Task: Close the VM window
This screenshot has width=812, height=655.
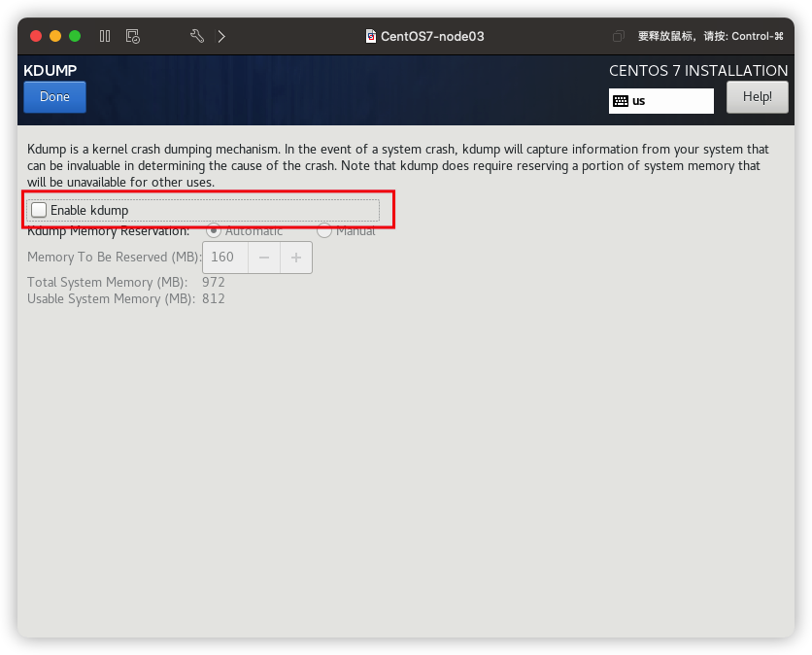Action: tap(36, 36)
